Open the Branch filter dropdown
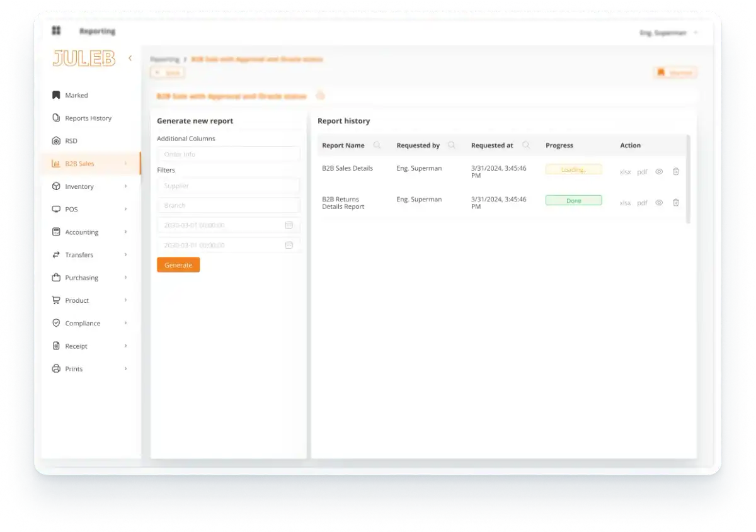This screenshot has height=532, width=756. [x=228, y=205]
